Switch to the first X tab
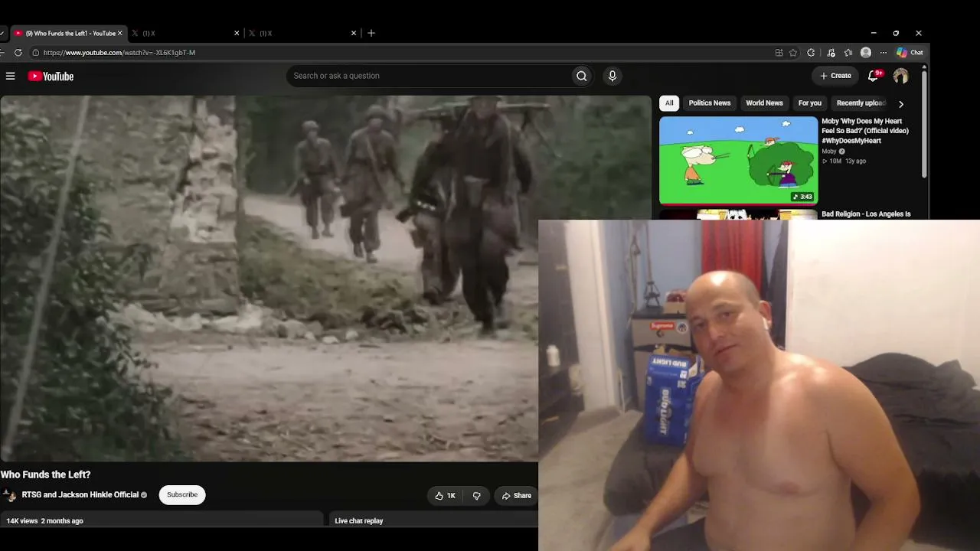Image resolution: width=980 pixels, height=551 pixels. tap(186, 33)
